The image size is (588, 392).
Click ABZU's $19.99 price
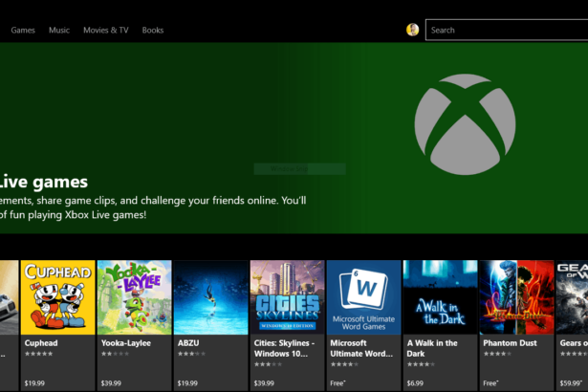pos(187,383)
